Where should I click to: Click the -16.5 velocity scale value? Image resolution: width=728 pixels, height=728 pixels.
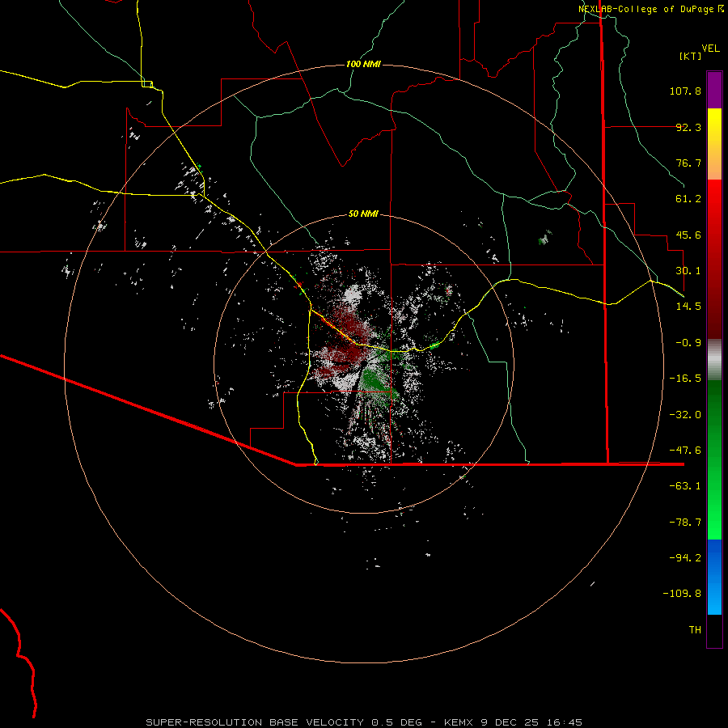pyautogui.click(x=685, y=379)
